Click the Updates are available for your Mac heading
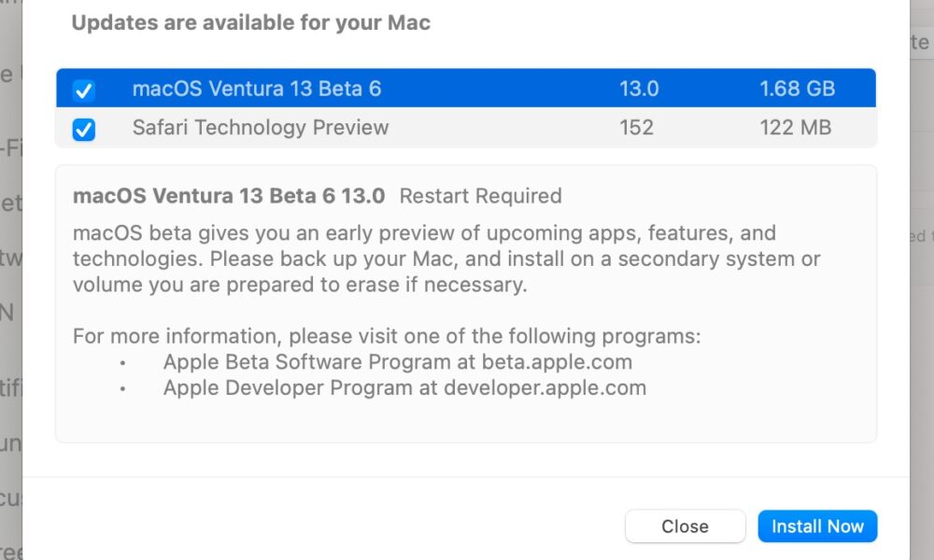The image size is (934, 560). coord(250,22)
